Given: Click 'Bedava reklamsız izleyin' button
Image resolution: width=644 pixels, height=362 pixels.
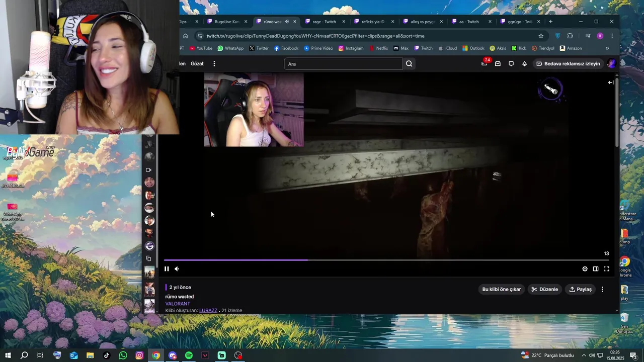Looking at the screenshot, I should click(568, 64).
